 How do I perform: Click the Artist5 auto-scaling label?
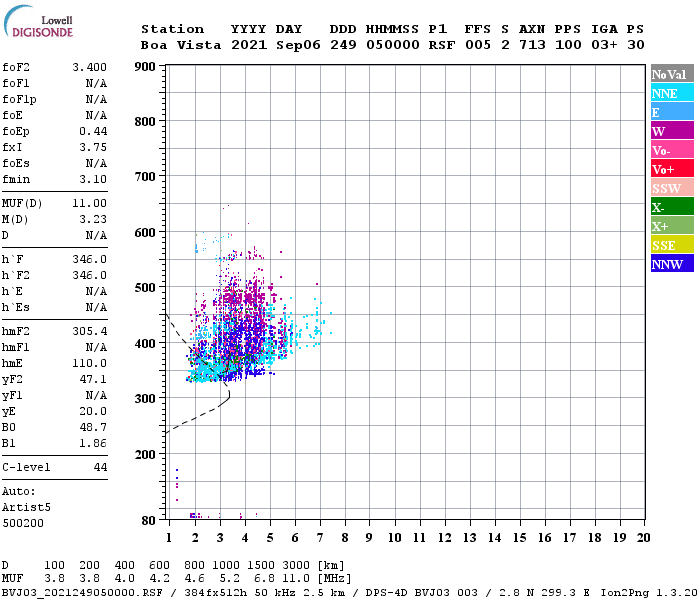26,508
